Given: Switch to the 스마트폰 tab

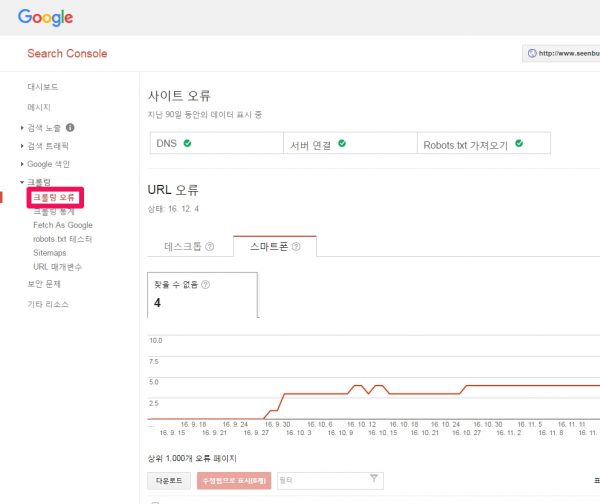Looking at the screenshot, I should (275, 246).
